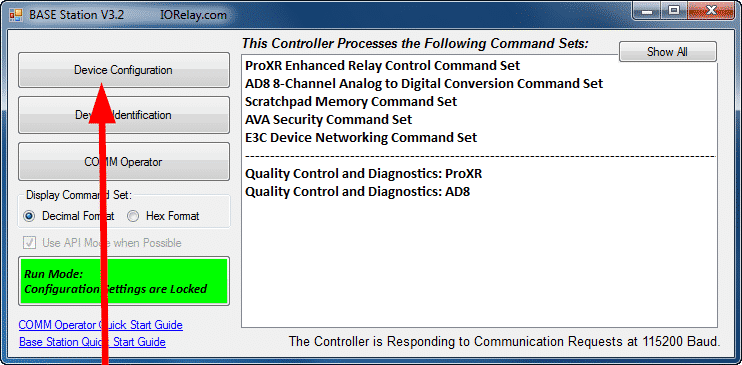Select Quality Control and Diagnostics: ProXR
The height and width of the screenshot is (365, 742).
363,174
